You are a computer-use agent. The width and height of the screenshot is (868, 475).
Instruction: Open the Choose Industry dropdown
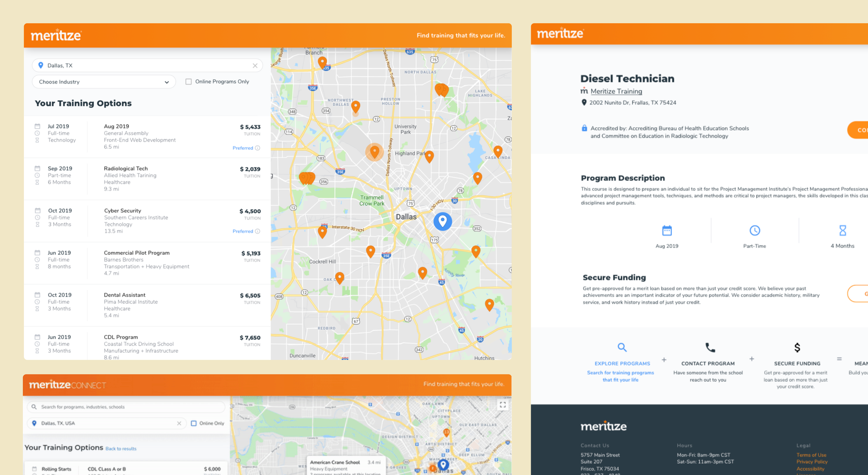(103, 82)
